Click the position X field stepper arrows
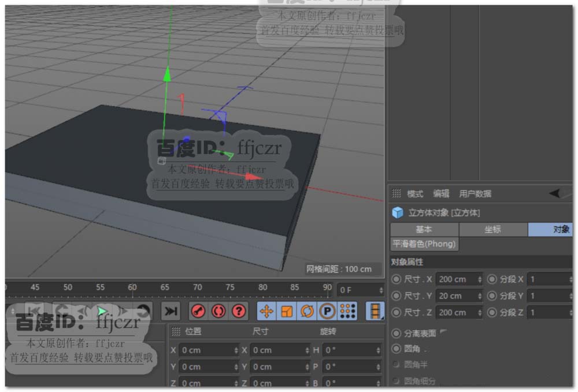578x392 pixels. (236, 350)
